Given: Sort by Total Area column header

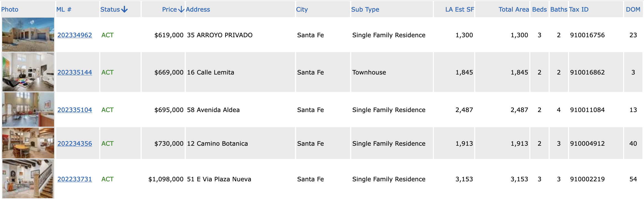Looking at the screenshot, I should (514, 9).
